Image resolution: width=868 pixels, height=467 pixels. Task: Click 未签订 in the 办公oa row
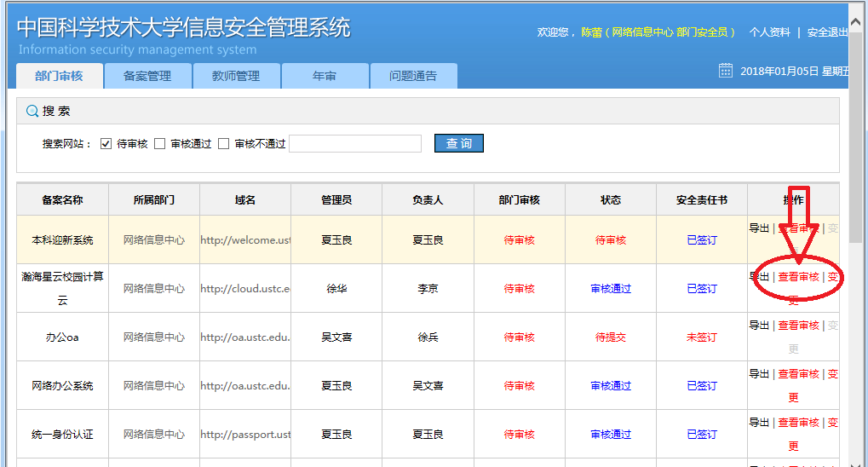click(x=702, y=337)
